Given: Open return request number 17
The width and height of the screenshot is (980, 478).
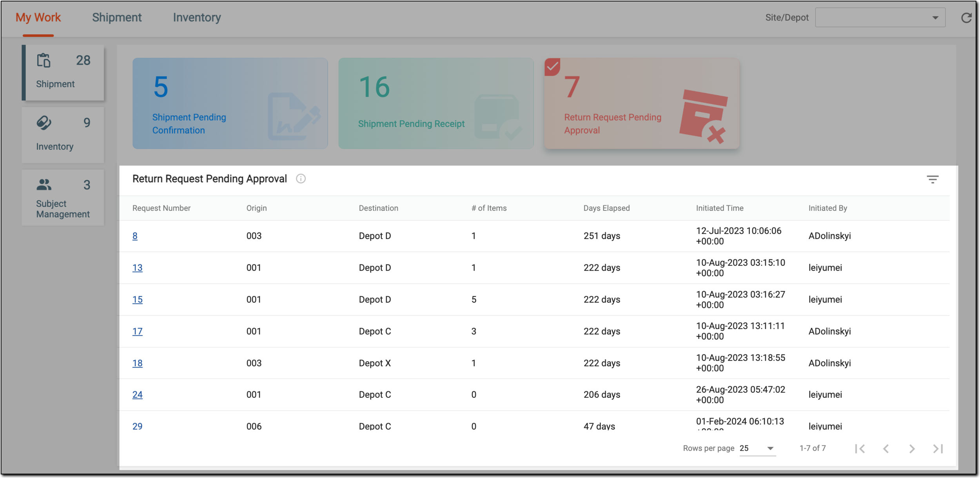Looking at the screenshot, I should pos(137,331).
